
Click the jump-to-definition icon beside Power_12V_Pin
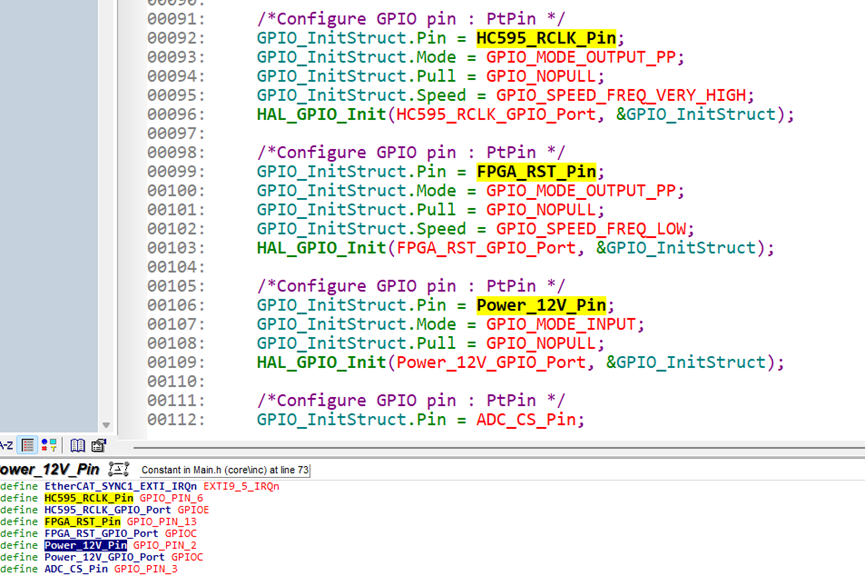pyautogui.click(x=119, y=470)
